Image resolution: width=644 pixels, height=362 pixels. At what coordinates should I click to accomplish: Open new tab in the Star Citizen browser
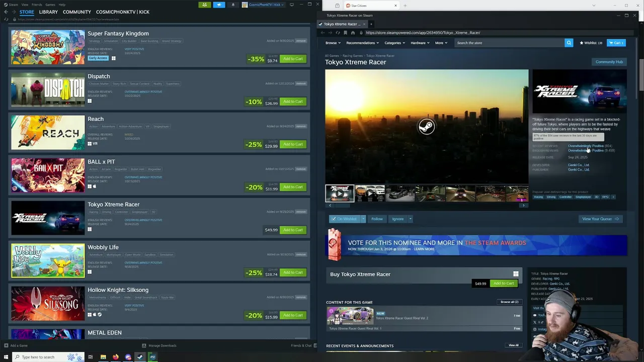click(x=405, y=6)
